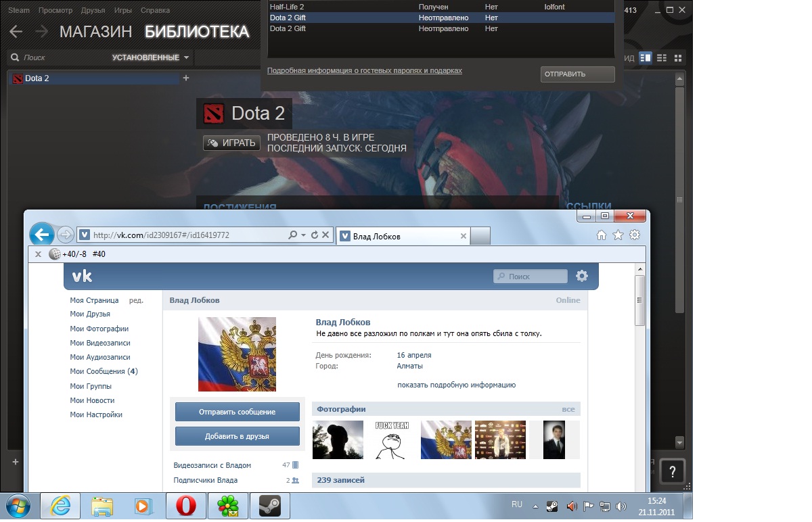Go back in the Steam window
Viewport: 812px width, 522px height.
16,31
